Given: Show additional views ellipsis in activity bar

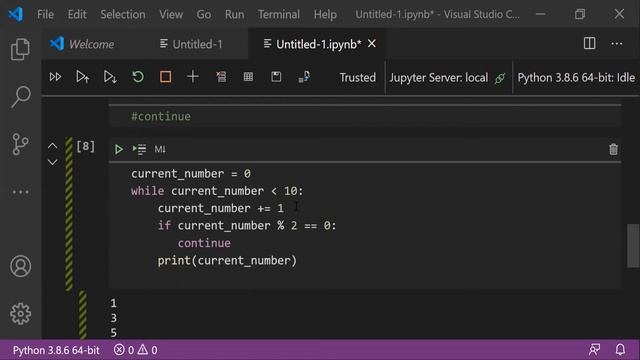Looking at the screenshot, I should tap(20, 192).
